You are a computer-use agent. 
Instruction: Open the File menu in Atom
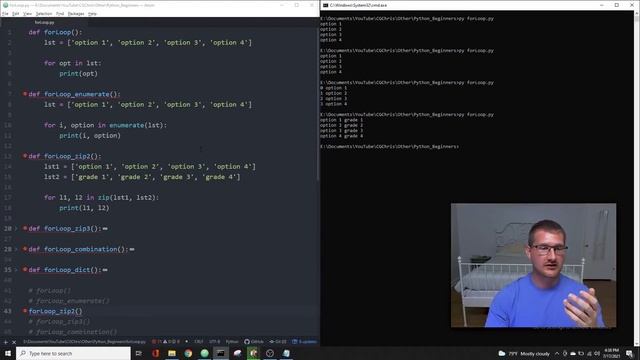click(5, 14)
